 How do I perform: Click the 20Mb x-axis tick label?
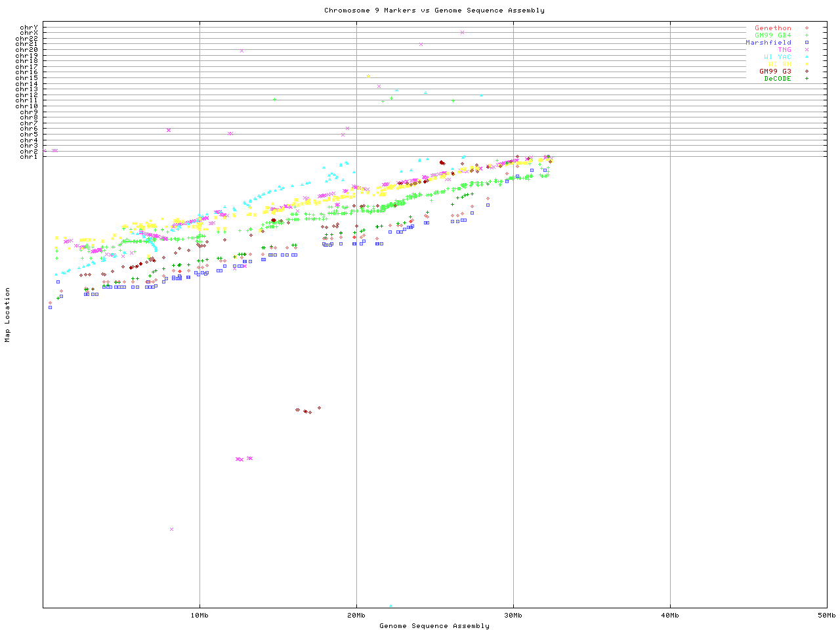point(356,615)
